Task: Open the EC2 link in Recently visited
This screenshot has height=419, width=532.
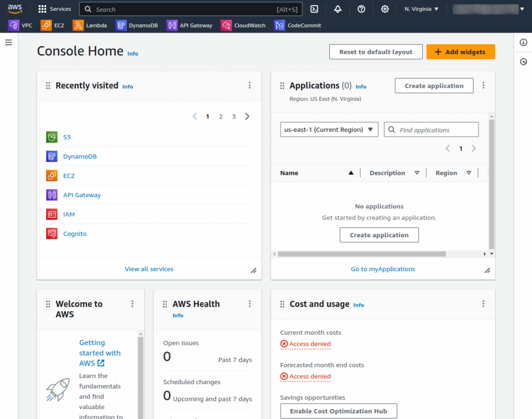Action: click(x=69, y=175)
